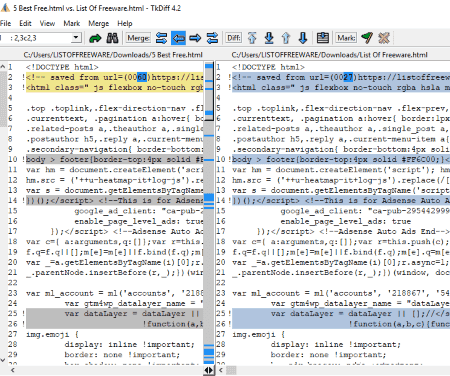
Task: Click the right pane horizontal scroll left arrow
Action: [221, 370]
